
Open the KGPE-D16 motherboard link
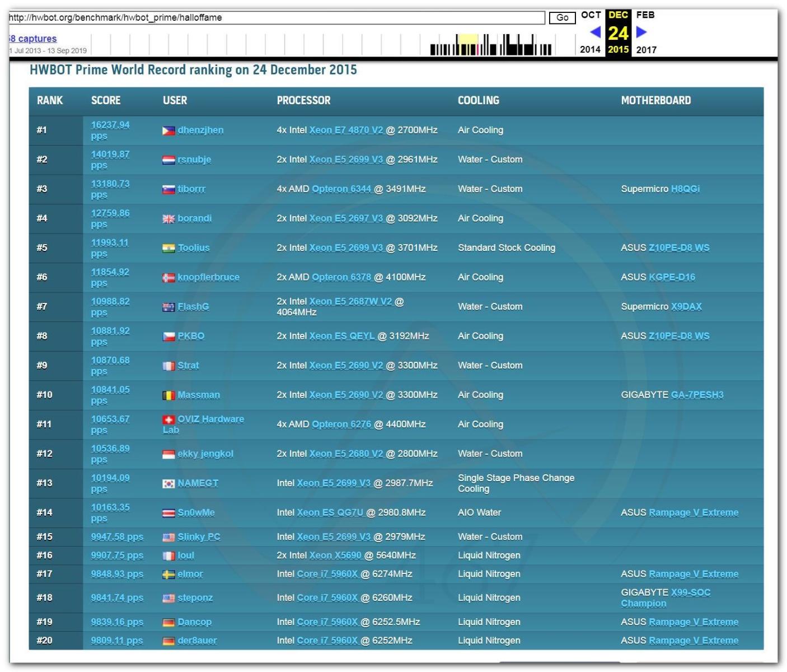pos(672,277)
